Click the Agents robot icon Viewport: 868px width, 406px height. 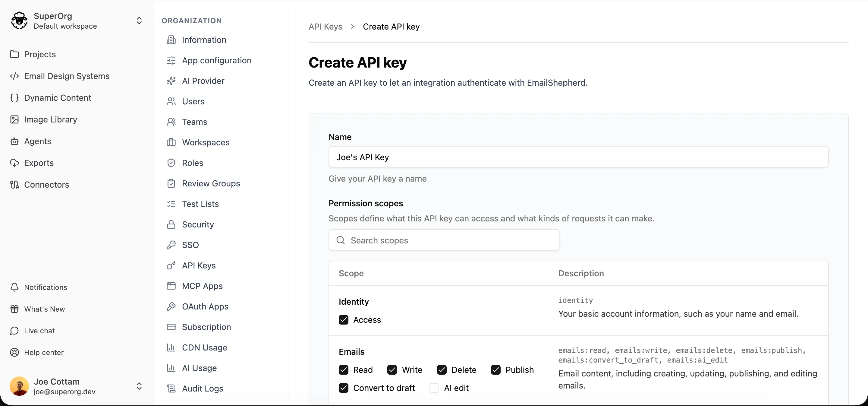click(x=14, y=141)
